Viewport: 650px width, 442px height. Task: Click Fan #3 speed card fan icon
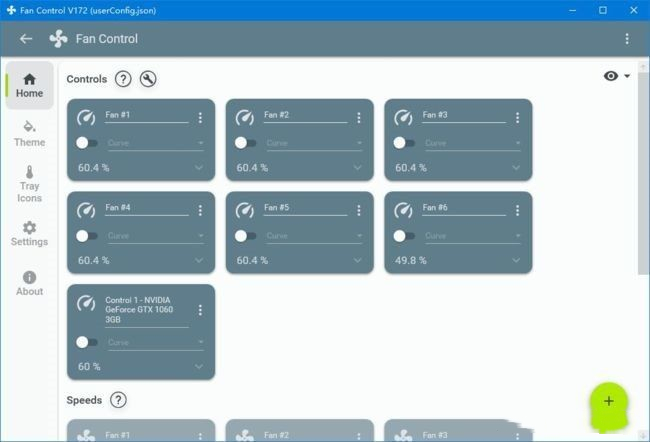(403, 435)
